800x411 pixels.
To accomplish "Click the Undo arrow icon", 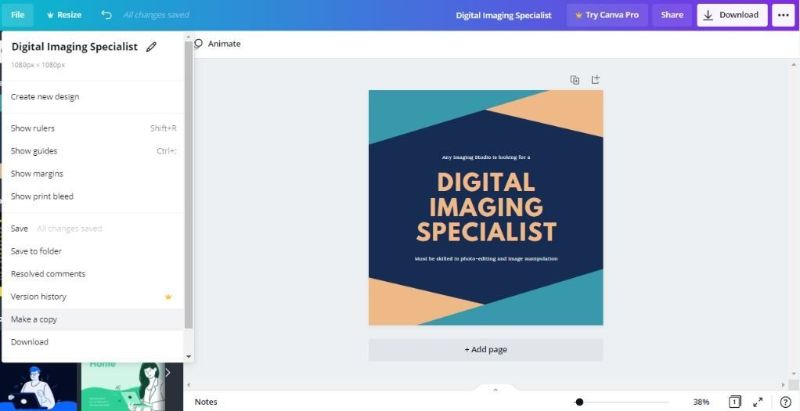I will [107, 15].
